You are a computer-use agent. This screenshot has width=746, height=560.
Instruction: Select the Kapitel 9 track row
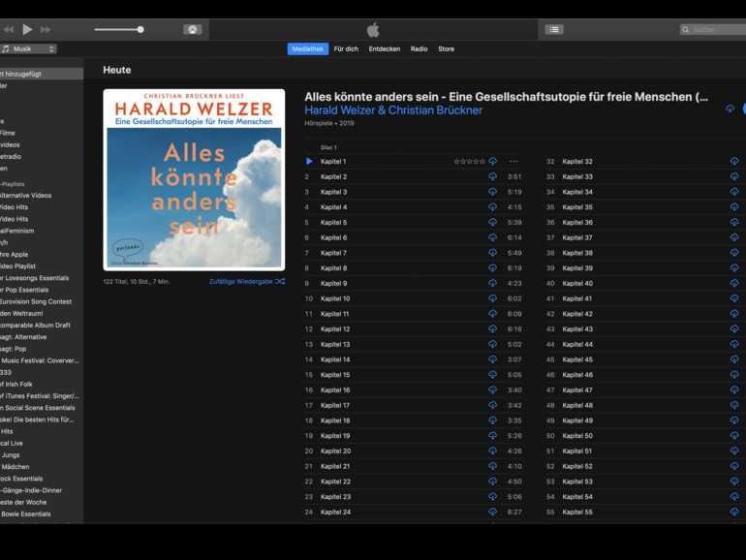tap(413, 283)
